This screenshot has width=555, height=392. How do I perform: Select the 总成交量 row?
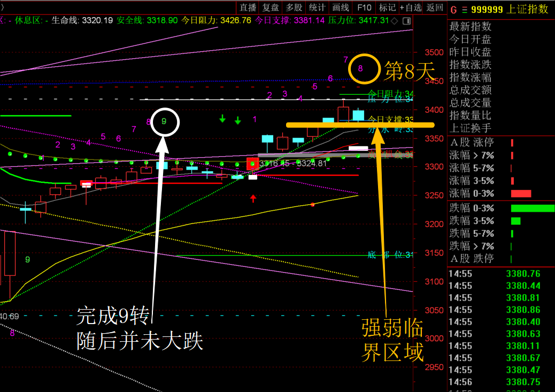[501, 103]
